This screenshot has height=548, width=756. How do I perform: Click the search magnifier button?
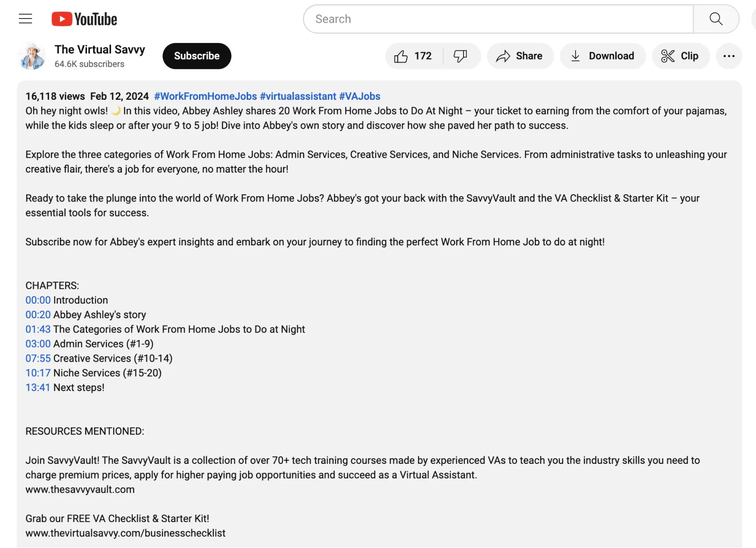[716, 19]
